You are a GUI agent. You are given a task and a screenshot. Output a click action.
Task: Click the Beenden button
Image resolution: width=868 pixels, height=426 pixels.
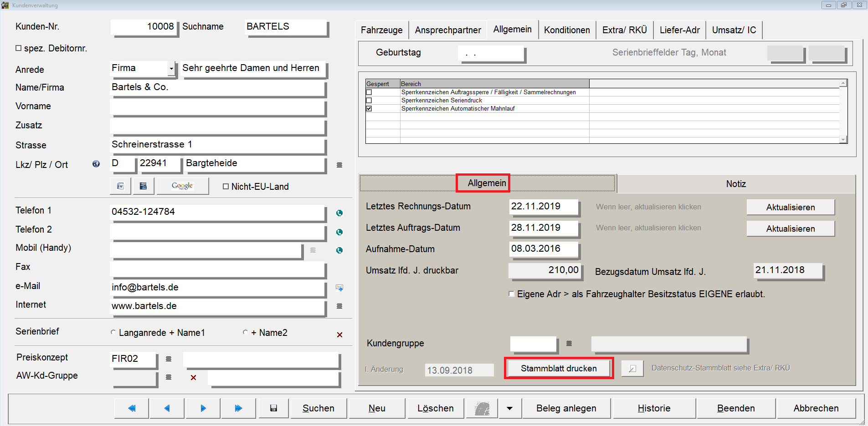[736, 408]
